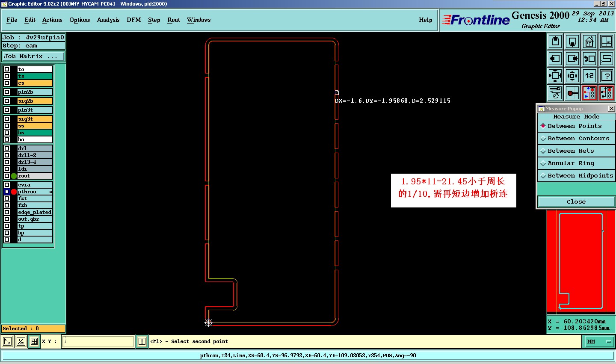This screenshot has width=616, height=364.
Task: Toggle the checkbox for layer rout
Action: 7,176
